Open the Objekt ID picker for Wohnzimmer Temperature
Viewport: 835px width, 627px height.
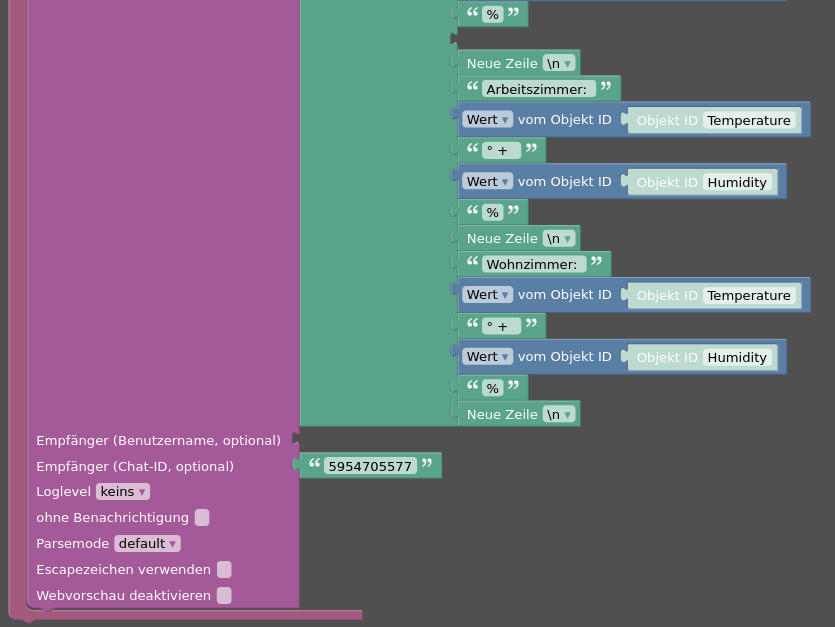click(x=668, y=295)
